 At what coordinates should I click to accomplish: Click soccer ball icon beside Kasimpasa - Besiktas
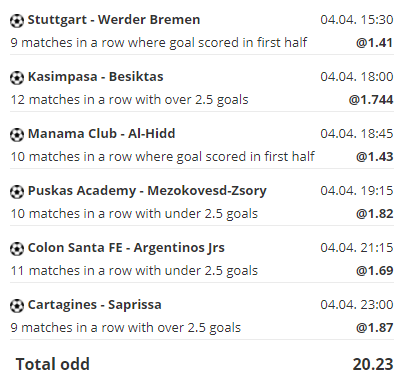click(x=17, y=78)
